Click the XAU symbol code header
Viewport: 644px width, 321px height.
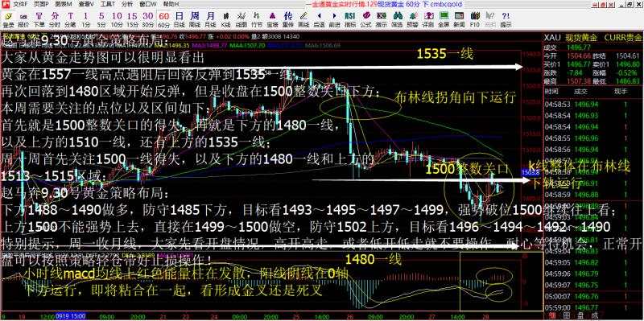tap(551, 38)
